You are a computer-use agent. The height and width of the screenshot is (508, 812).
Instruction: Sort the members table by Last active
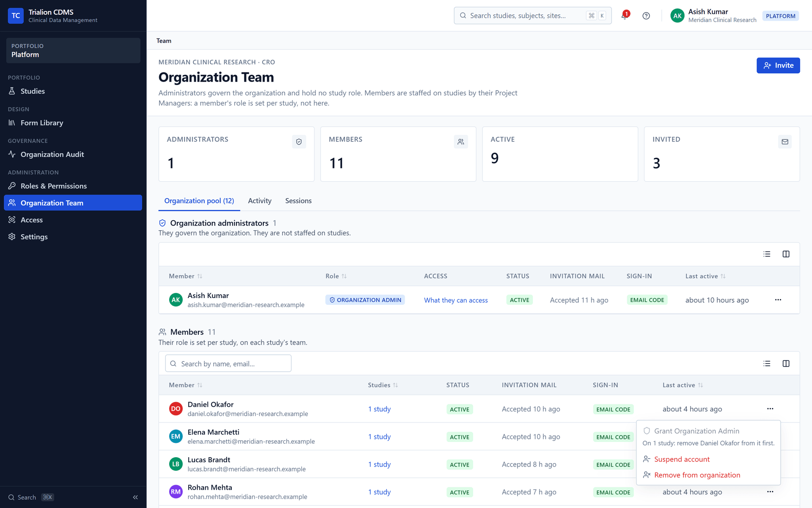[683, 385]
